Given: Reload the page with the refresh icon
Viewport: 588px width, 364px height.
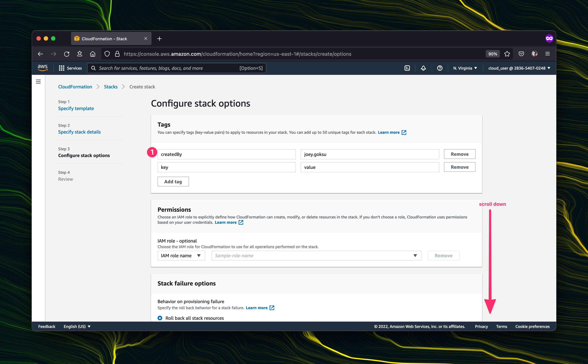Looking at the screenshot, I should (67, 54).
